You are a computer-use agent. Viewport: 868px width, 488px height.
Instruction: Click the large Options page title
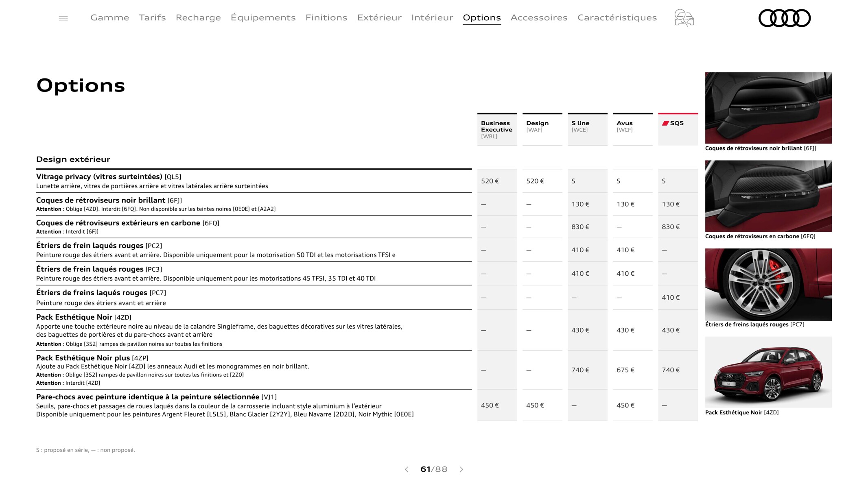[x=81, y=86]
